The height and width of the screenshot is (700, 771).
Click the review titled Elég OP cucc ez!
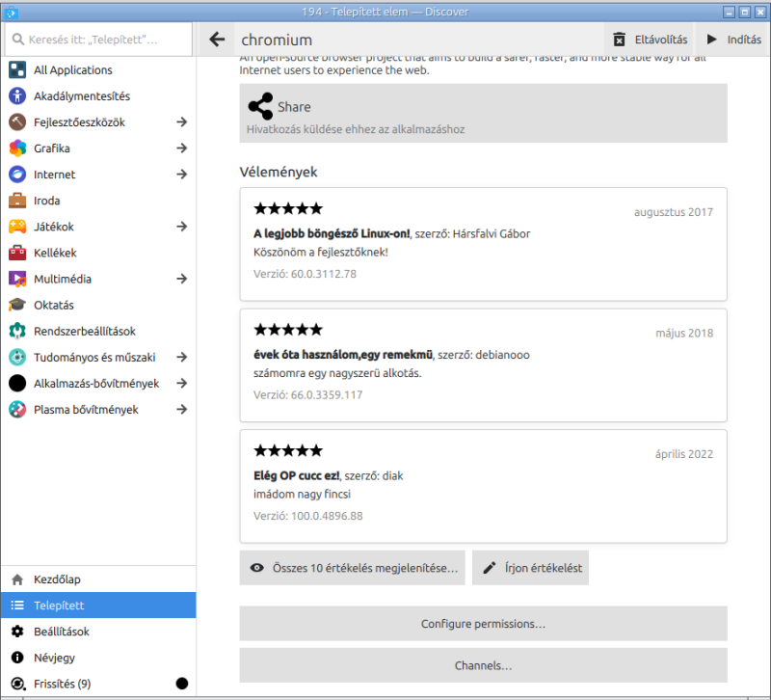click(x=296, y=475)
